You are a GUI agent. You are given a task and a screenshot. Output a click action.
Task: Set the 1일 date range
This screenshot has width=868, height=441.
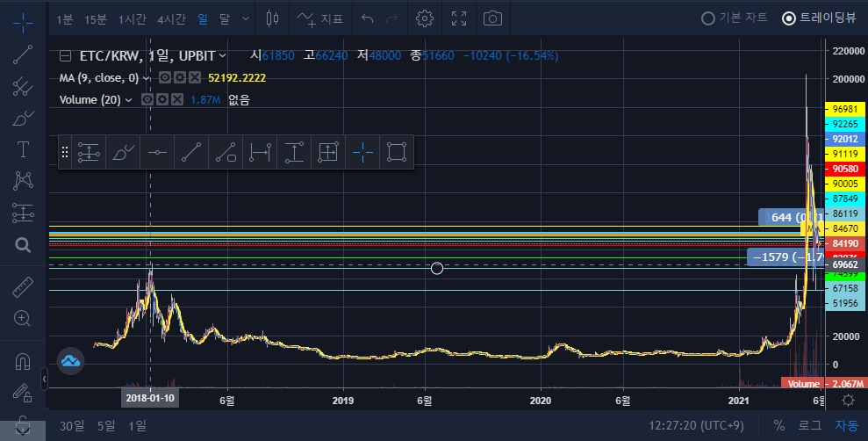click(x=137, y=425)
